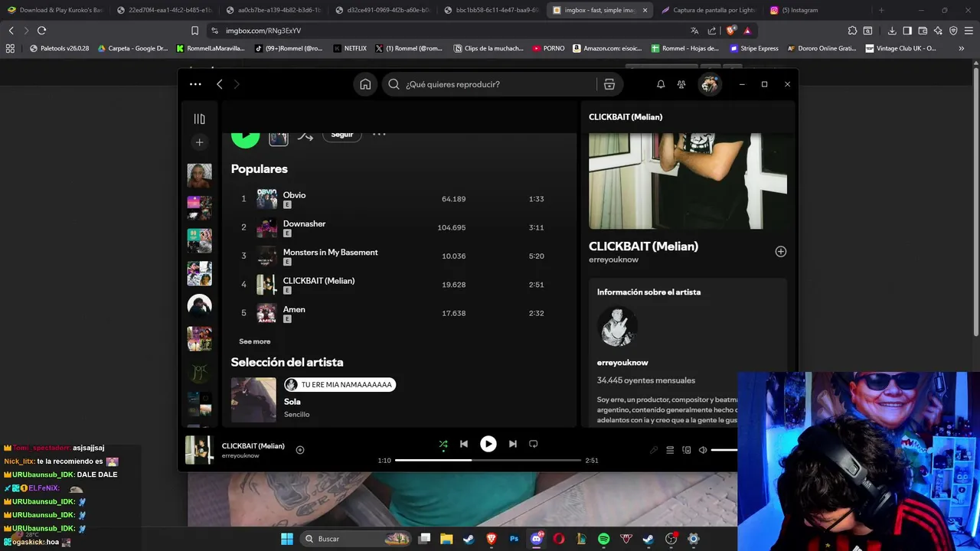Open Spotify notifications bell
The width and height of the screenshot is (980, 551).
(x=661, y=84)
